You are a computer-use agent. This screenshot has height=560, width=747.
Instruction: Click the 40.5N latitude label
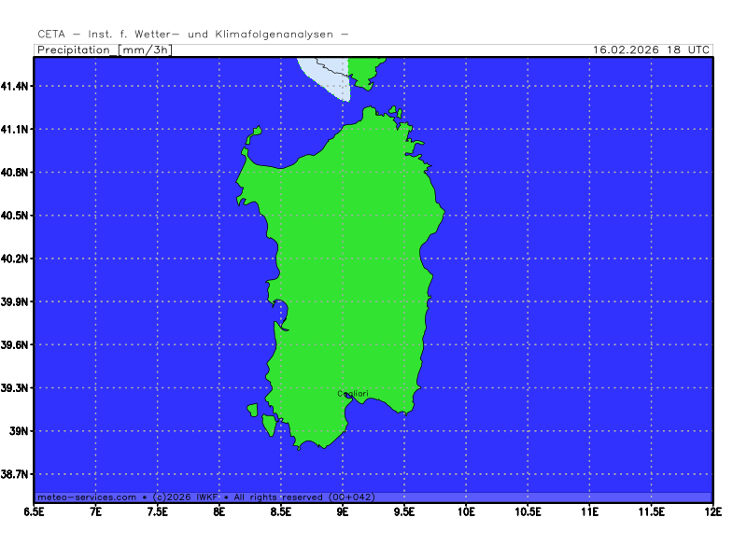pyautogui.click(x=16, y=216)
